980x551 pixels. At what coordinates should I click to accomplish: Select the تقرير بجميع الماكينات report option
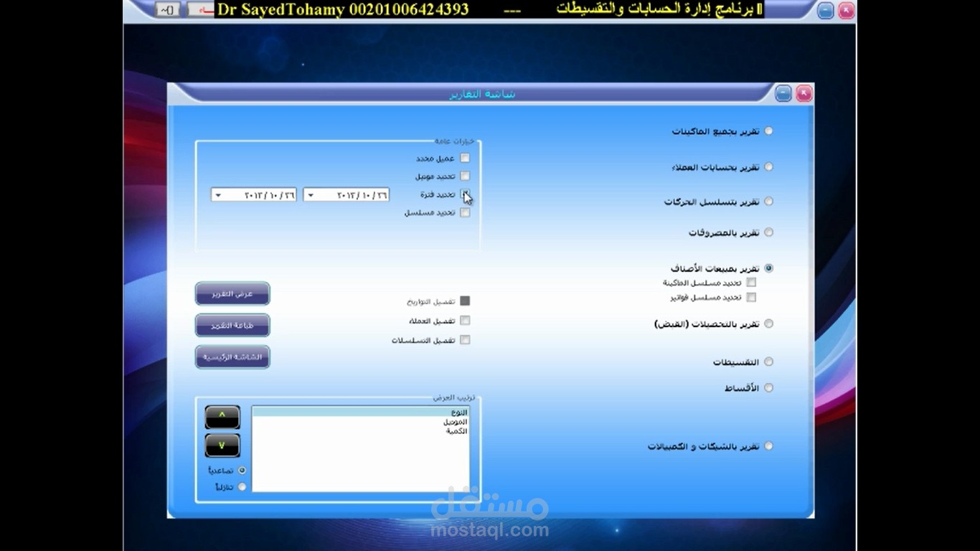pos(768,131)
